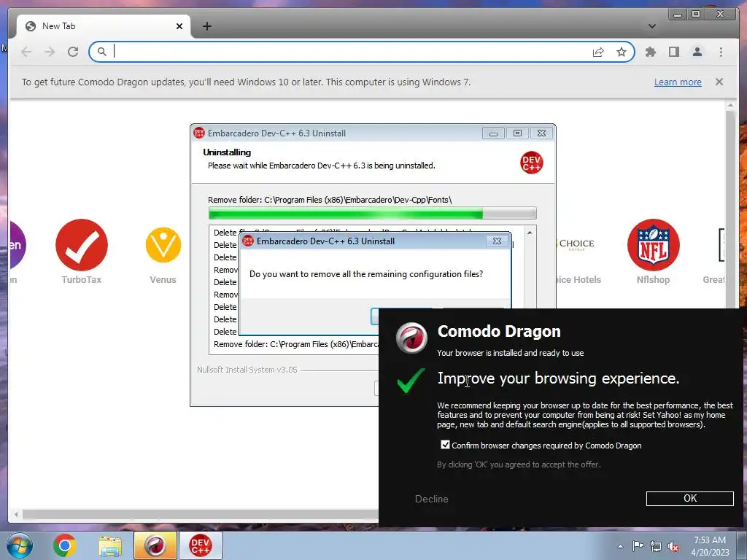747x560 pixels.
Task: Close the New Tab tab
Action: click(179, 26)
